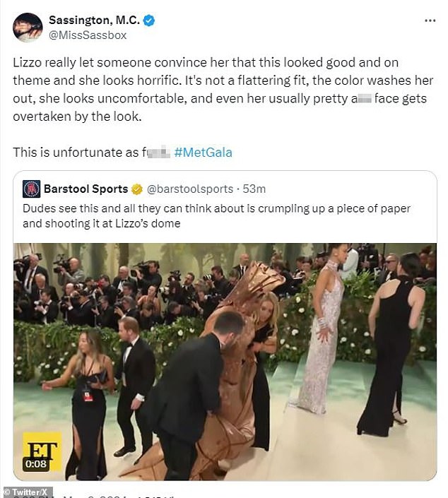Open the @MissSassbox handle

pyautogui.click(x=88, y=35)
